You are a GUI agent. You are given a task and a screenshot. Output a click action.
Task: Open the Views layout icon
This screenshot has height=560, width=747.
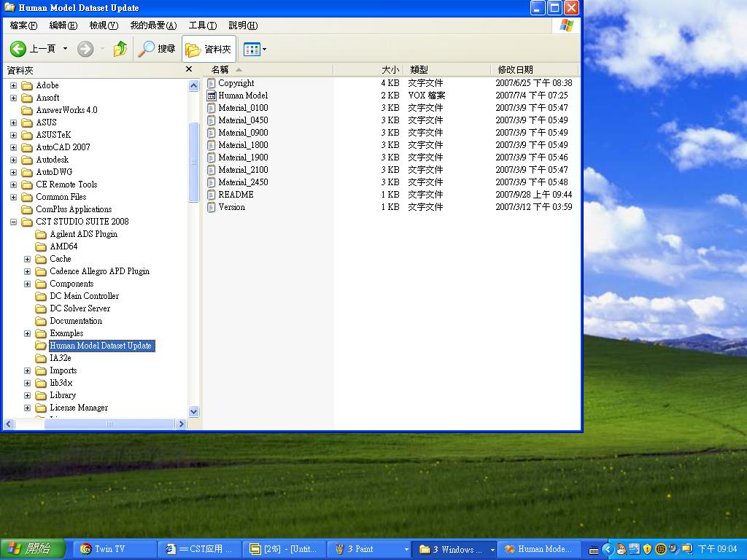point(252,49)
